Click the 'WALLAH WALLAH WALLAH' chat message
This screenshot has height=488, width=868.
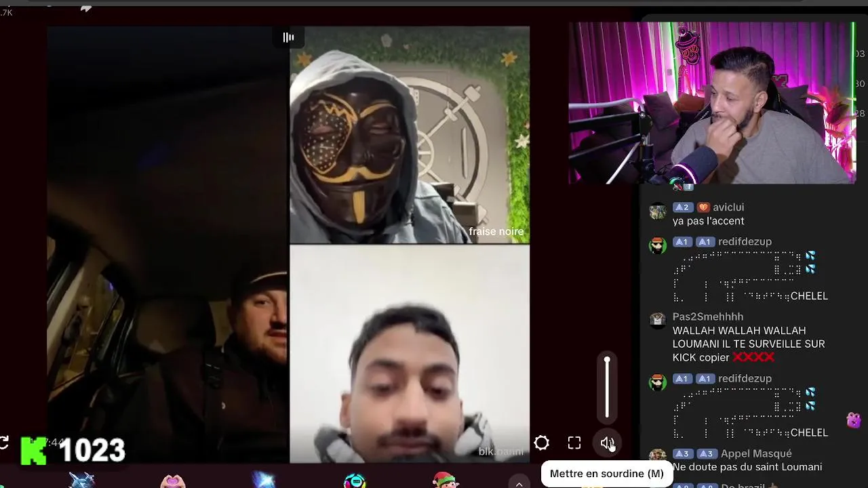(x=749, y=344)
